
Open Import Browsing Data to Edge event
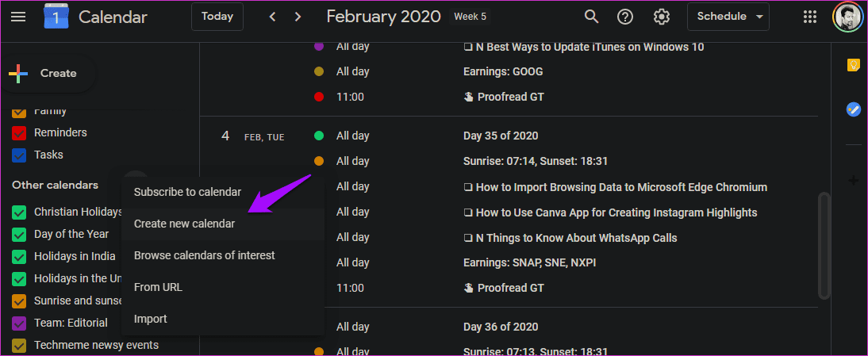[x=615, y=187]
